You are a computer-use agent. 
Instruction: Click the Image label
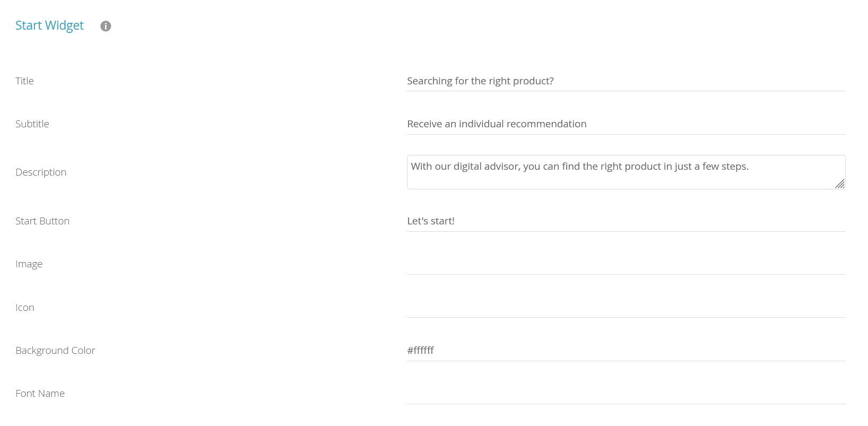pos(29,264)
